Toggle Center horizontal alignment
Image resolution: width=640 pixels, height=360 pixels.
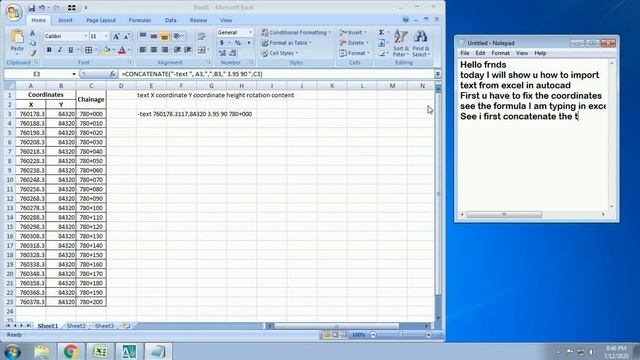[x=153, y=50]
